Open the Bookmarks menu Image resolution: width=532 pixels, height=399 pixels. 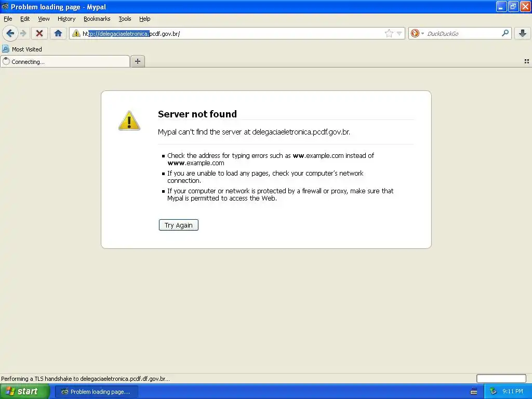(97, 19)
